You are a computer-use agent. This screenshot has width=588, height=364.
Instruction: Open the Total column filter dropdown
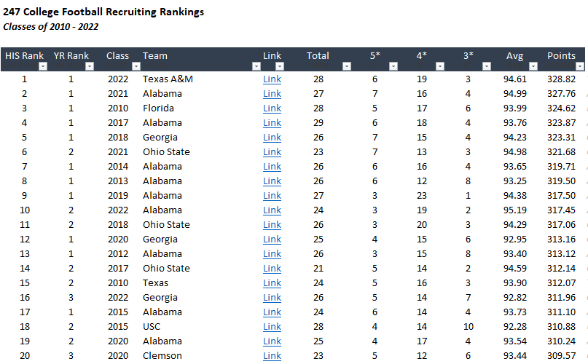click(346, 66)
